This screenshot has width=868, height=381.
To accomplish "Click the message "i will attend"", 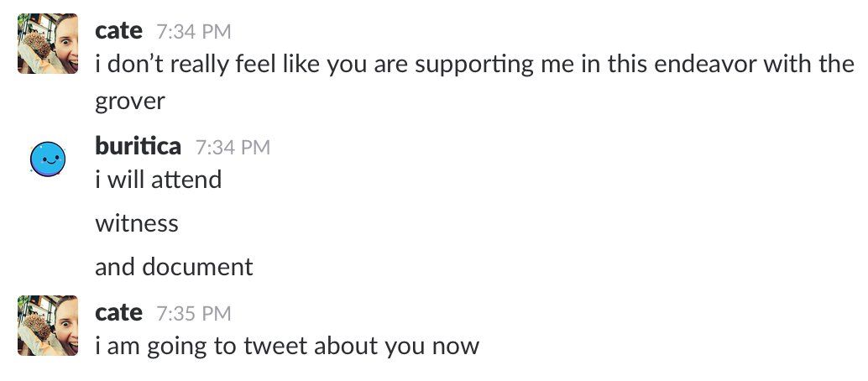I will [x=158, y=179].
